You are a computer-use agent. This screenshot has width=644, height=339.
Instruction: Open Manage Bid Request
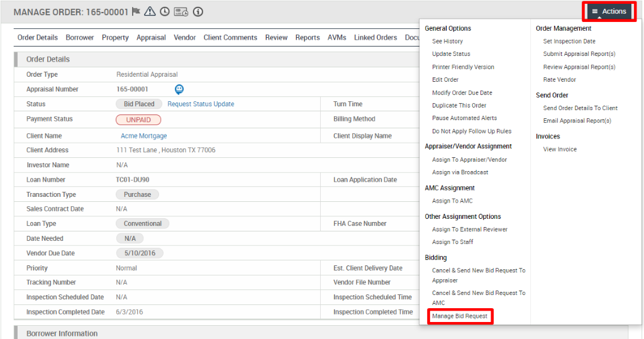click(x=460, y=316)
